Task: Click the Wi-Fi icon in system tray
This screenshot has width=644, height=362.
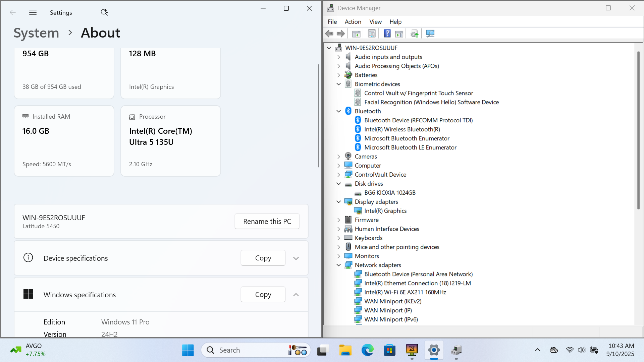Action: 570,350
